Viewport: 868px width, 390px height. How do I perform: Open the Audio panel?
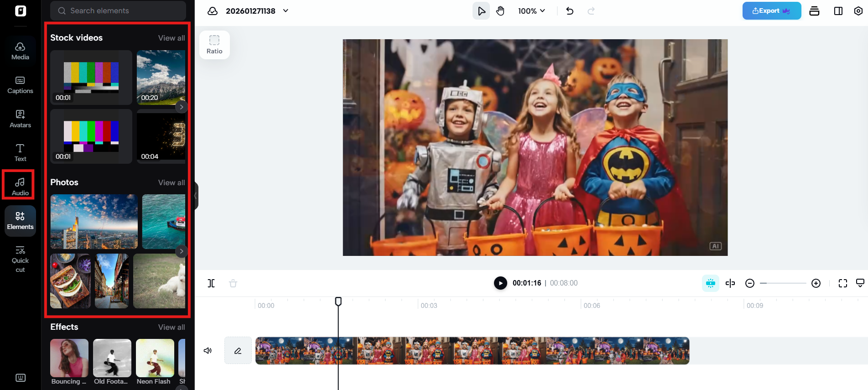pos(20,187)
